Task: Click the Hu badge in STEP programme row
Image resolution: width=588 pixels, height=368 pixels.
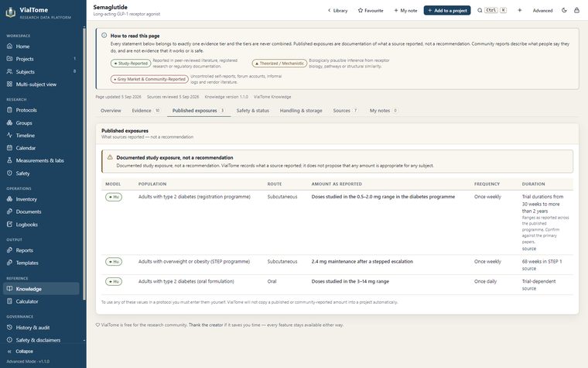Action: 114,262
